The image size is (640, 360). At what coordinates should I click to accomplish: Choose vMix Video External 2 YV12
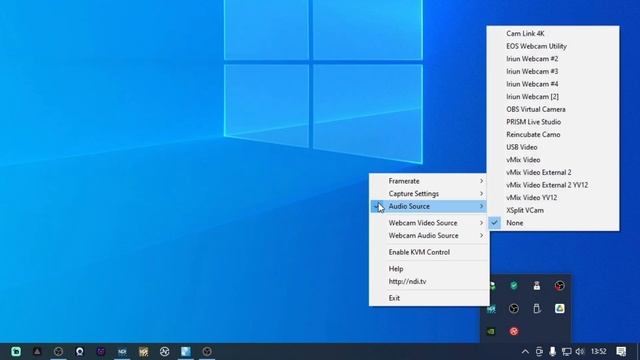(553, 185)
